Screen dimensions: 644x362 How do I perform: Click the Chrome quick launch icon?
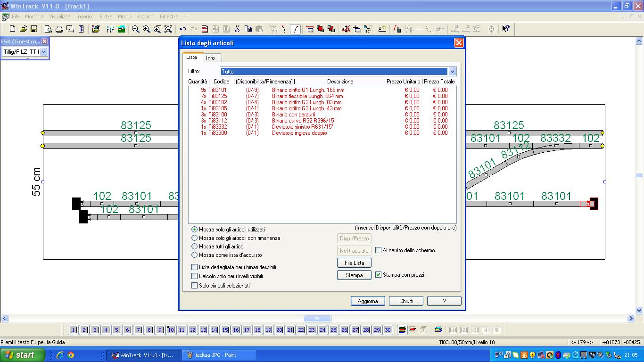point(71,355)
